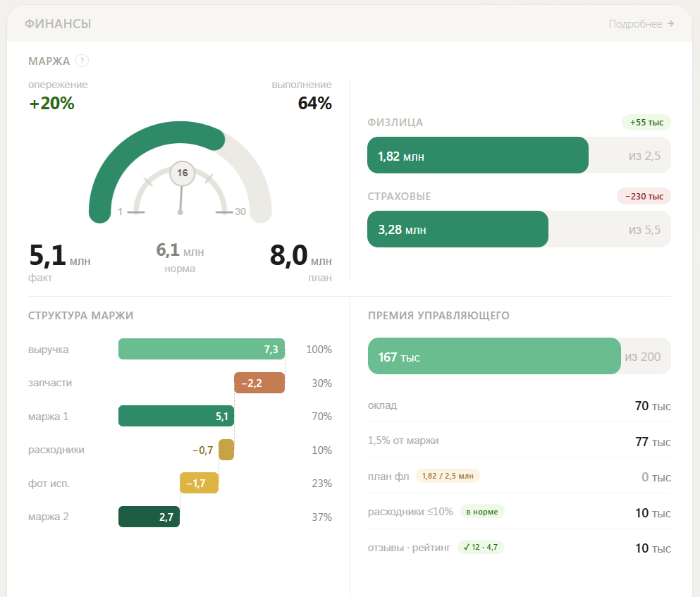Click the arrow icon after Подробнее
700x597 pixels.
pos(670,24)
